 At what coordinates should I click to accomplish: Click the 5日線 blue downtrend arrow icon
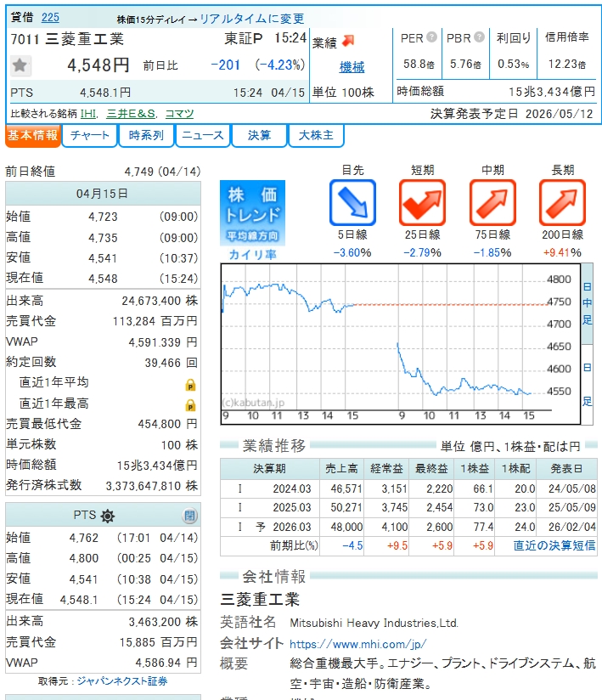pyautogui.click(x=352, y=203)
